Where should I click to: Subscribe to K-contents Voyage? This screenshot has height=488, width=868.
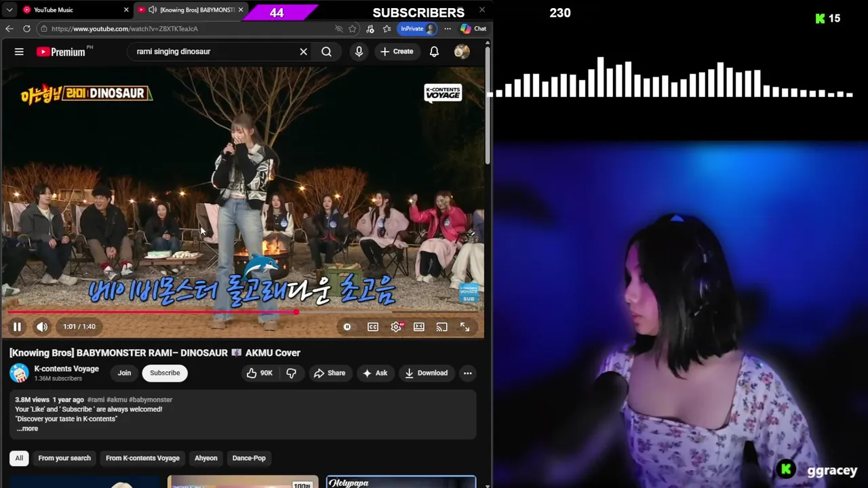pyautogui.click(x=165, y=373)
